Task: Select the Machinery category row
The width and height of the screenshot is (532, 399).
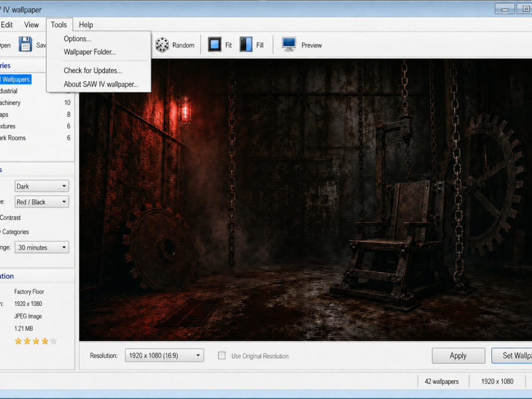Action: pyautogui.click(x=37, y=102)
